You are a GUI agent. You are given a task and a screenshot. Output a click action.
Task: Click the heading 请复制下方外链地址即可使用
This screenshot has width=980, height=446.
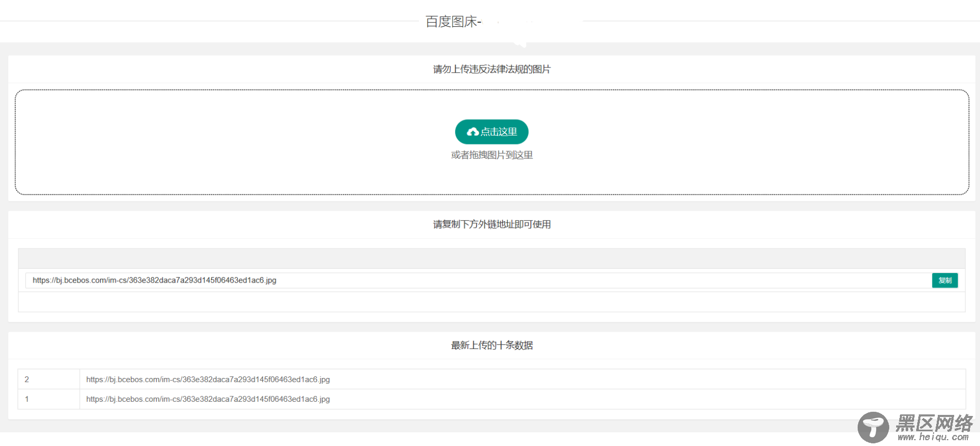pos(492,225)
